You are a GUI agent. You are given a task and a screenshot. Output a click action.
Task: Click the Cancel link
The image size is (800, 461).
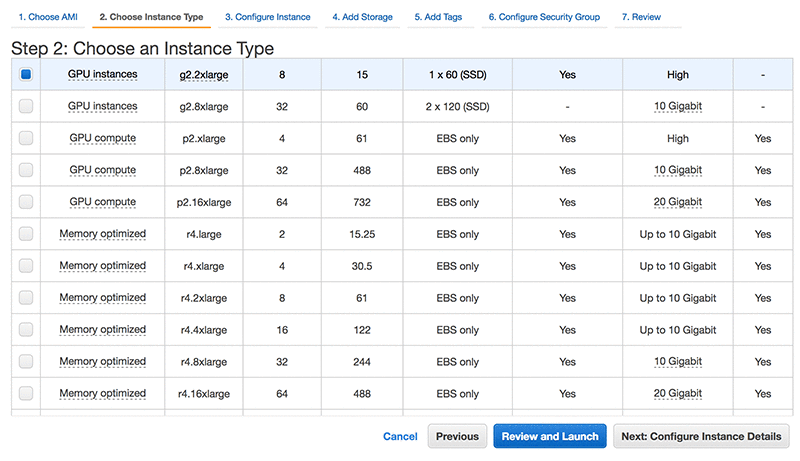click(400, 436)
